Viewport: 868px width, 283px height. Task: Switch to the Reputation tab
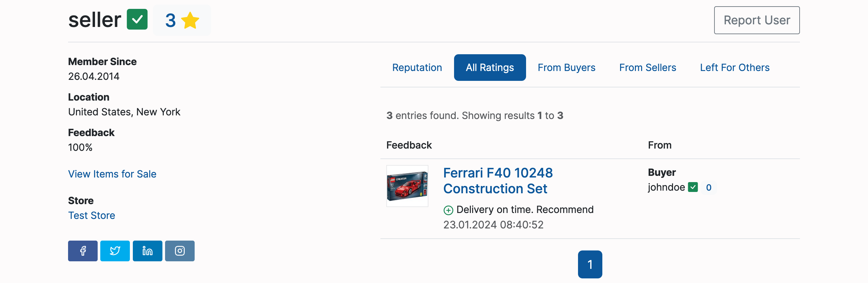click(417, 68)
